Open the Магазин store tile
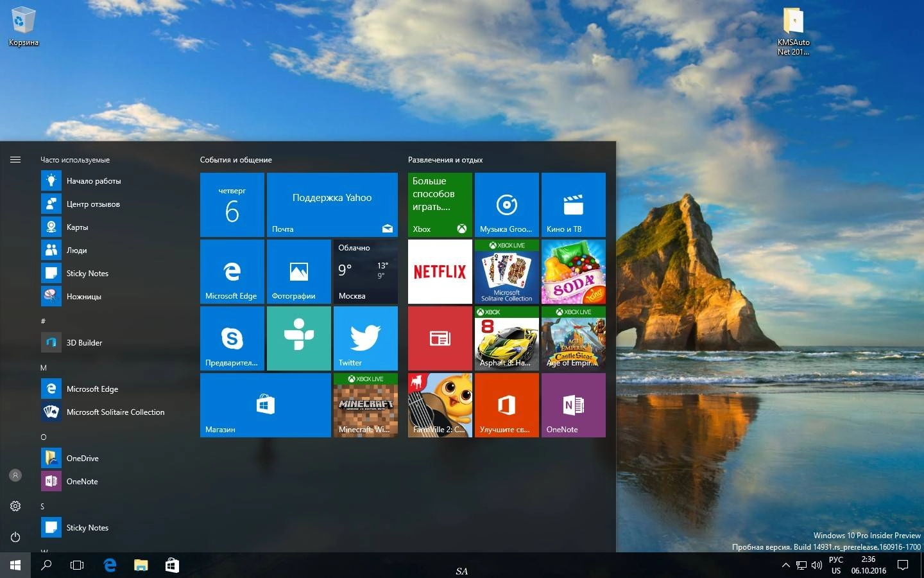Image resolution: width=924 pixels, height=578 pixels. click(266, 405)
